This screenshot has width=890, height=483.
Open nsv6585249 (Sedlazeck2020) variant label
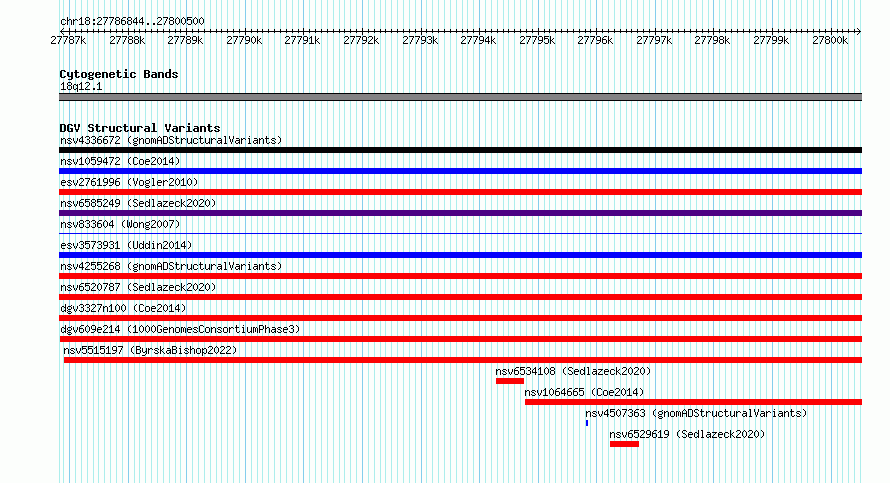138,203
